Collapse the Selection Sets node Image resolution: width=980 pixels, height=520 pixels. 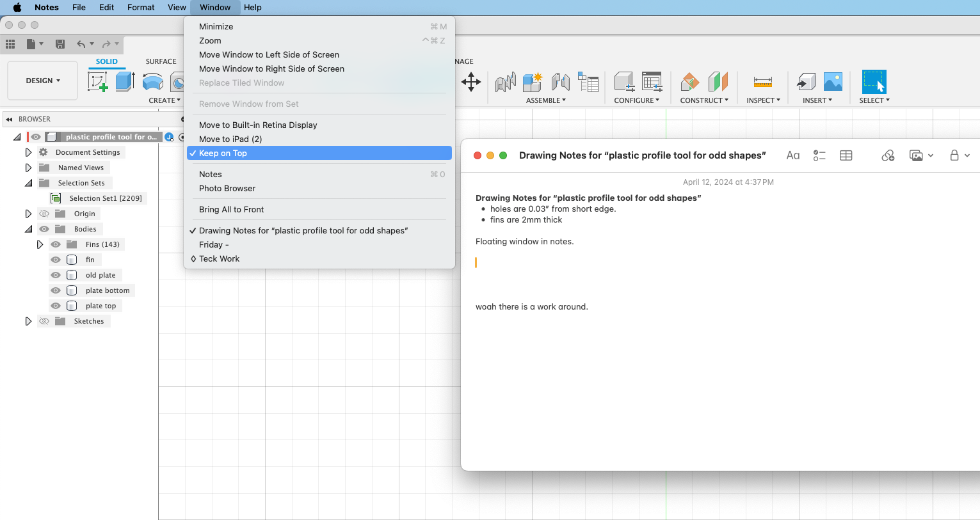(x=28, y=183)
